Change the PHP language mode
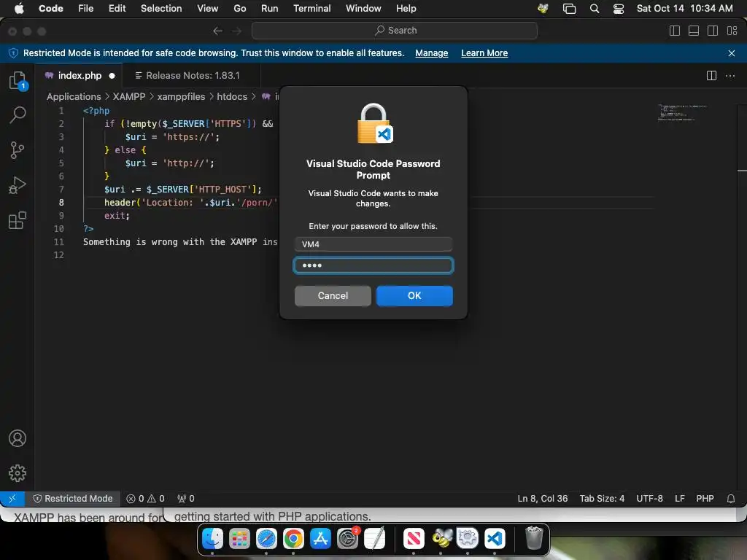Screen dimensions: 747x560 pos(705,499)
